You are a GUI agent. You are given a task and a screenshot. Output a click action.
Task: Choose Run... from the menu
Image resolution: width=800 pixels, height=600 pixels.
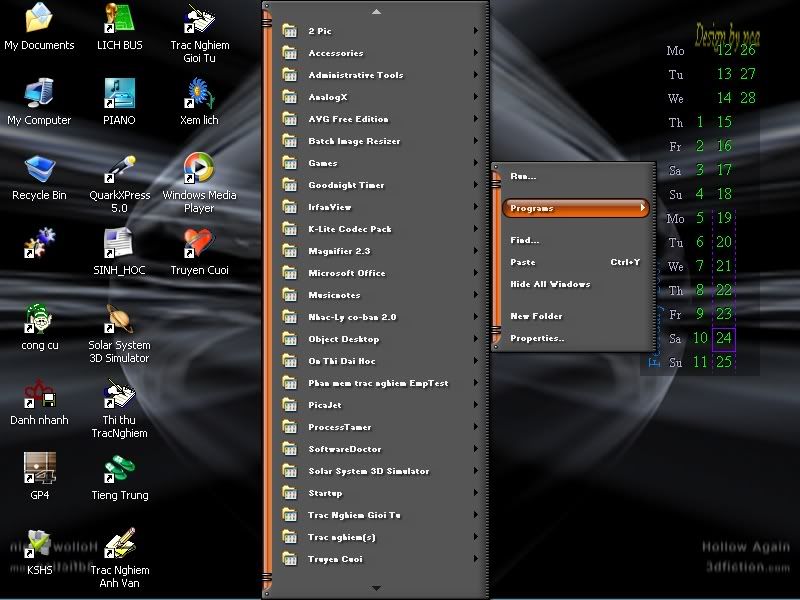[523, 176]
